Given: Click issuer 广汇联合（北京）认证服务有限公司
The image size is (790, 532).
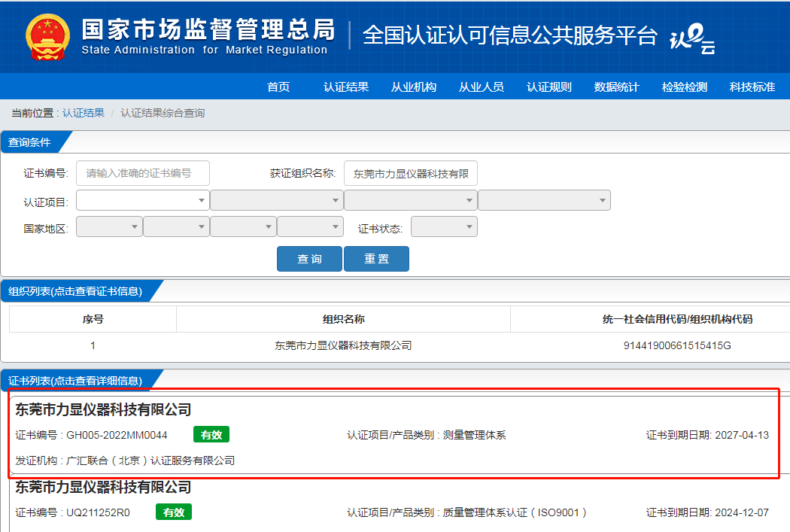Looking at the screenshot, I should tap(150, 461).
